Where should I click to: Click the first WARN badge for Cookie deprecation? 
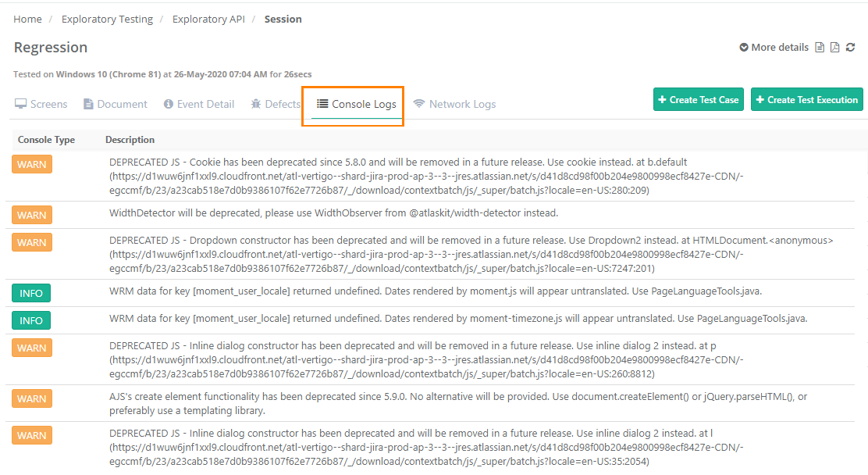pyautogui.click(x=32, y=165)
